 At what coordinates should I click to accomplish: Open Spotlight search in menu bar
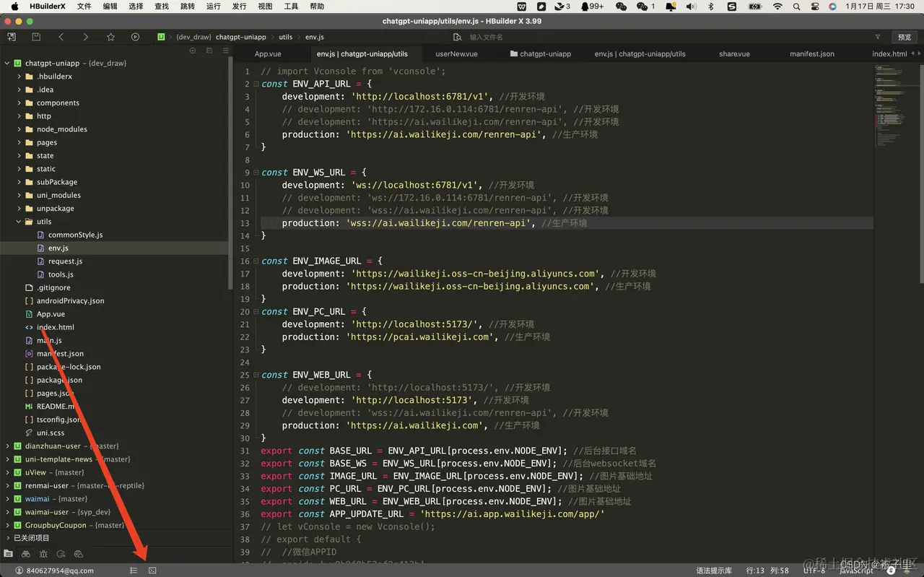[796, 6]
